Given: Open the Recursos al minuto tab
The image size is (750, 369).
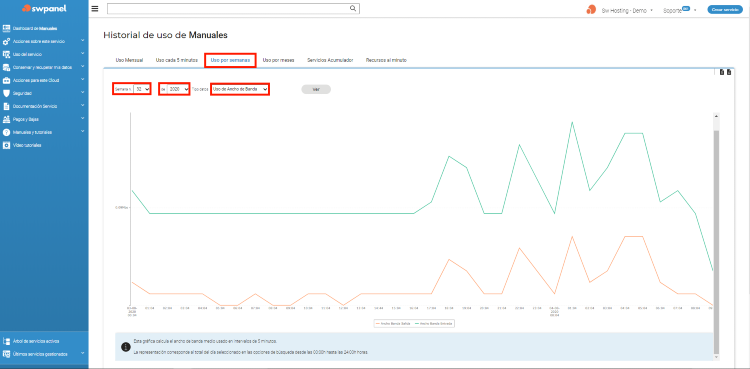Looking at the screenshot, I should point(386,60).
